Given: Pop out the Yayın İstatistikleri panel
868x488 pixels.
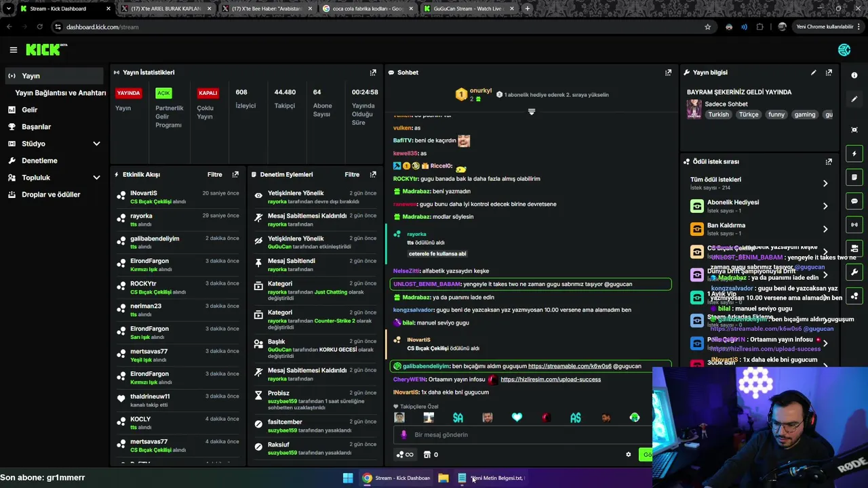Looking at the screenshot, I should click(x=373, y=73).
